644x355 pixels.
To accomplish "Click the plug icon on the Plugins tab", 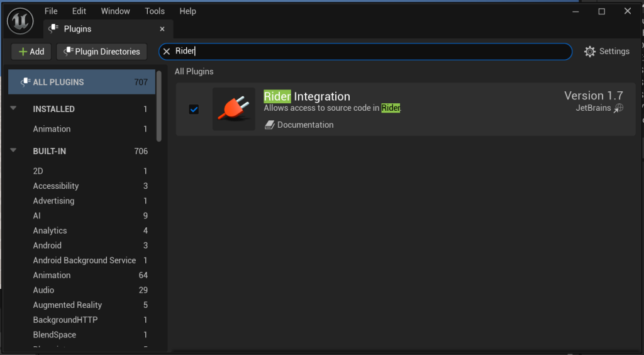I will (53, 28).
